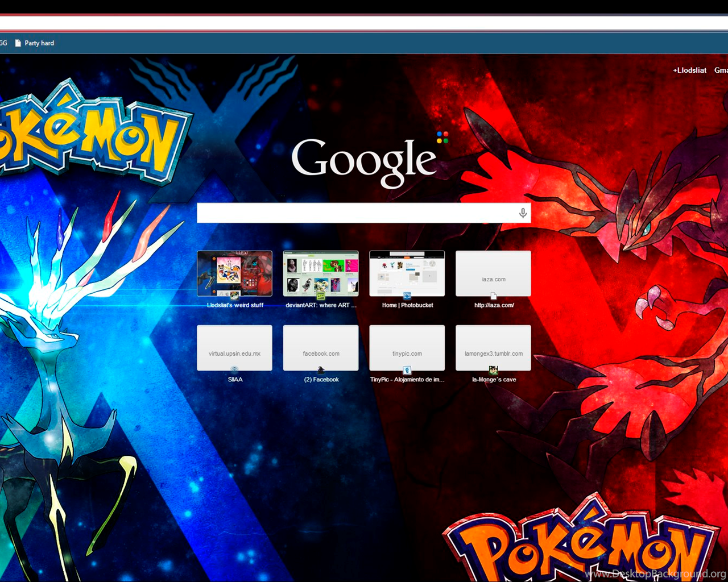Click the 'SIIAA' label
Viewport: 728px width, 582px height.
[235, 380]
